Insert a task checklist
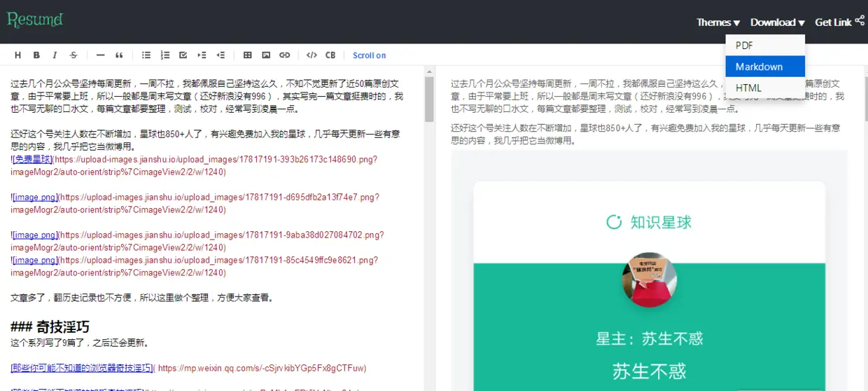Viewport: 868px width, 391px height. point(183,55)
